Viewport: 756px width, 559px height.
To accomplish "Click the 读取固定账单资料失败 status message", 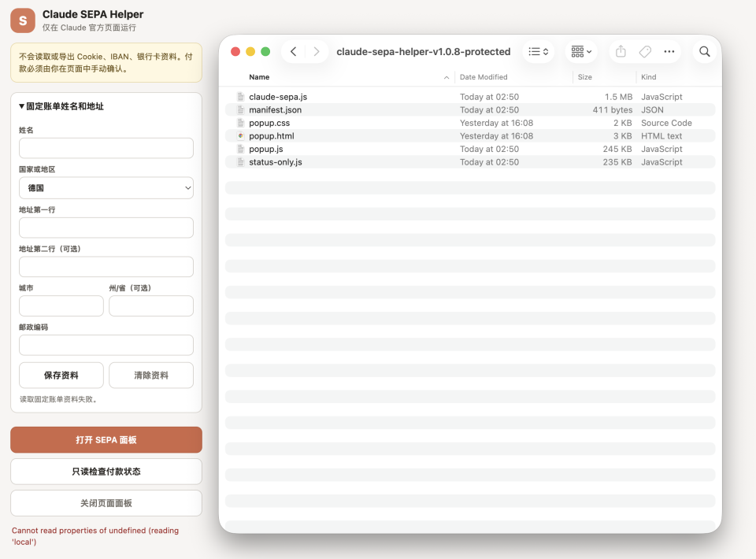I will pyautogui.click(x=59, y=399).
